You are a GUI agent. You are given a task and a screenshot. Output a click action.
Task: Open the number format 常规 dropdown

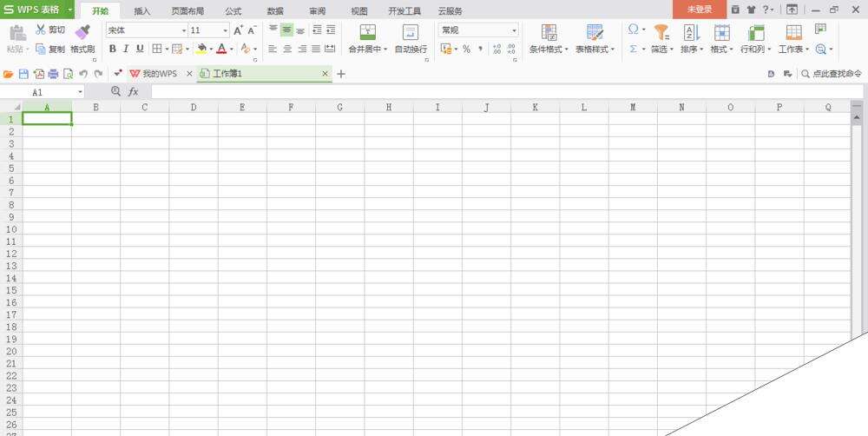point(514,30)
